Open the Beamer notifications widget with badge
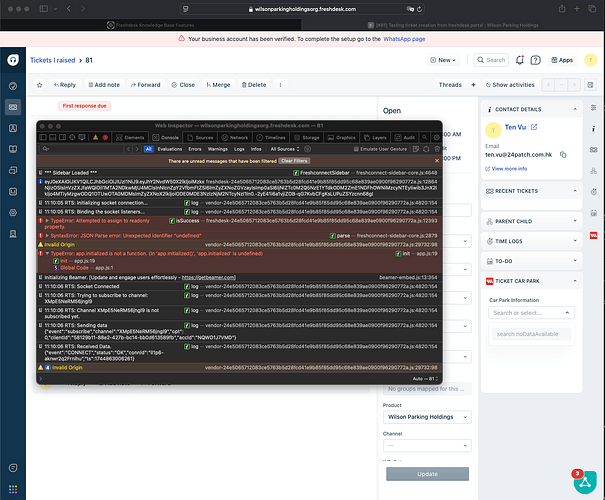 [x=585, y=482]
